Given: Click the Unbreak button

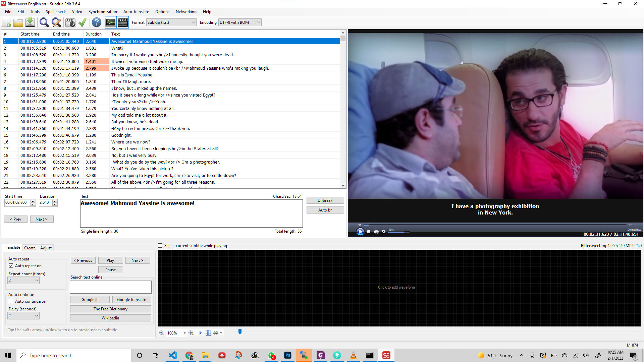Looking at the screenshot, I should coord(325,200).
